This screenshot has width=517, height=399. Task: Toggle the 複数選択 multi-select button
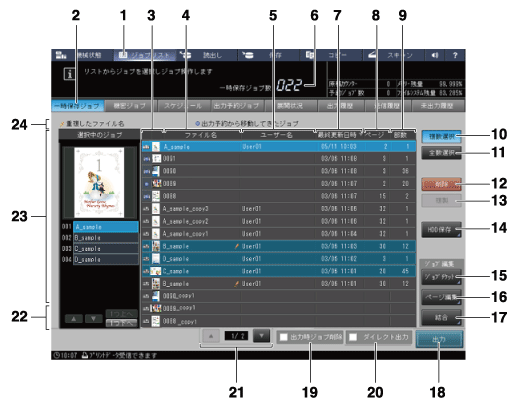(441, 137)
